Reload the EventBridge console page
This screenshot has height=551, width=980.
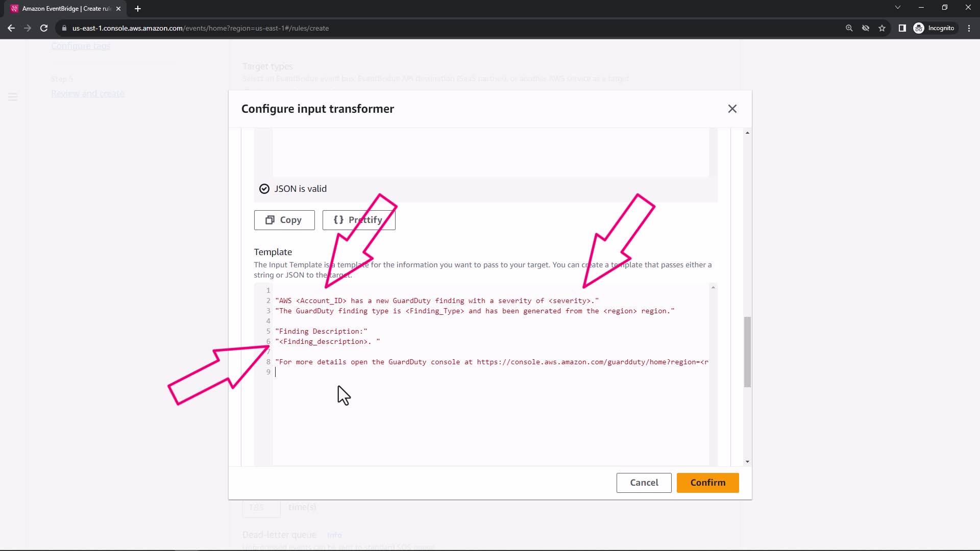44,28
